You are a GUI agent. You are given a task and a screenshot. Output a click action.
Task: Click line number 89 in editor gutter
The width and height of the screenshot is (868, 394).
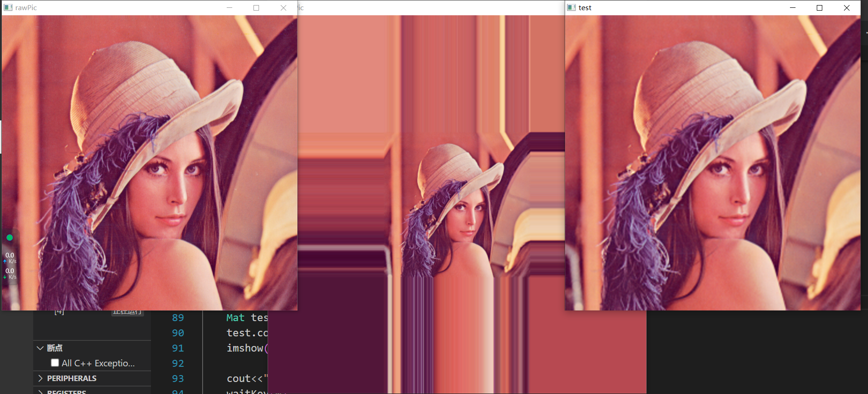[178, 318]
